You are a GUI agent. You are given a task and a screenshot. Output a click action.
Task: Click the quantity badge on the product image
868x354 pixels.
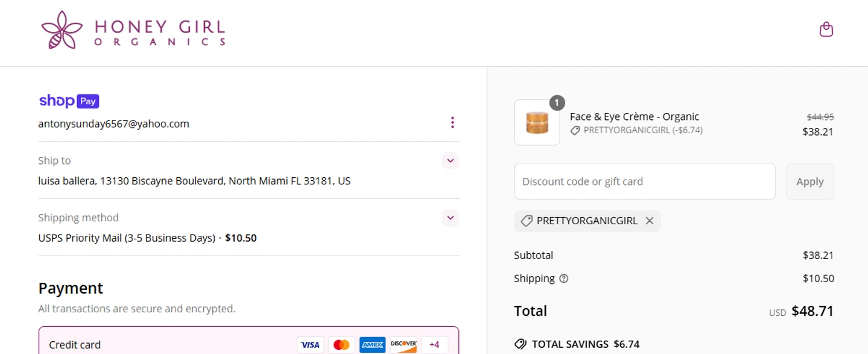pos(557,103)
